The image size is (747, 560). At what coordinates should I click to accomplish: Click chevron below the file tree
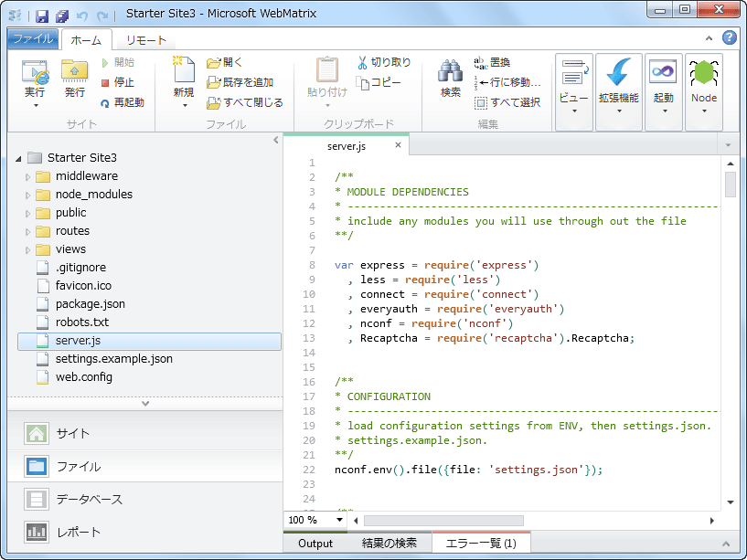tap(145, 404)
